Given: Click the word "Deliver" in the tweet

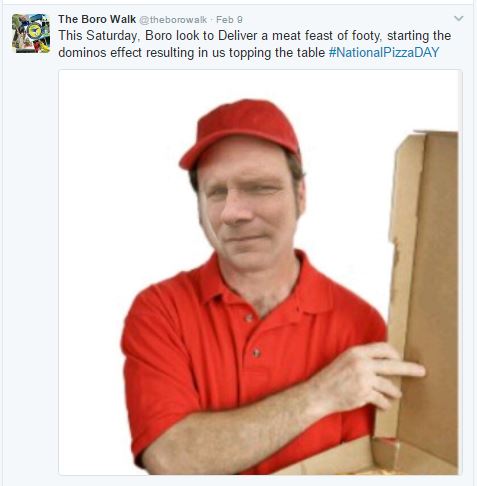Looking at the screenshot, I should (x=238, y=36).
